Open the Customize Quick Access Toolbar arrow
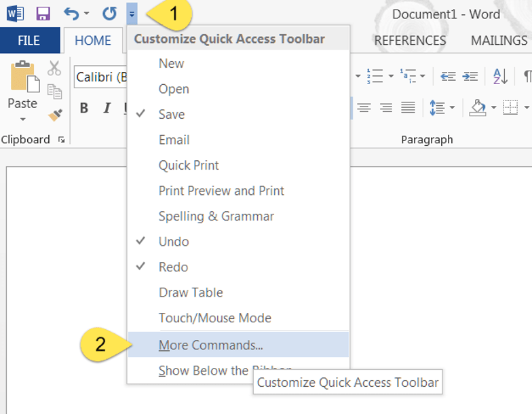Image resolution: width=532 pixels, height=414 pixels. point(132,14)
